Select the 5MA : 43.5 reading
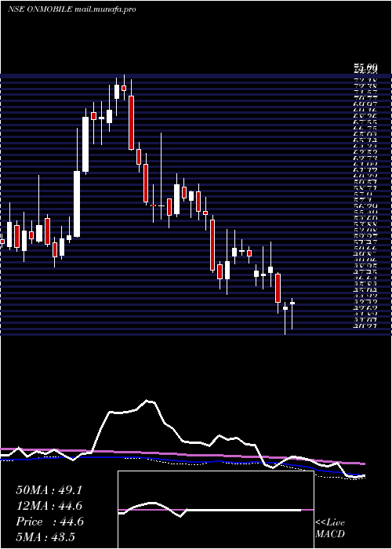 [45, 537]
